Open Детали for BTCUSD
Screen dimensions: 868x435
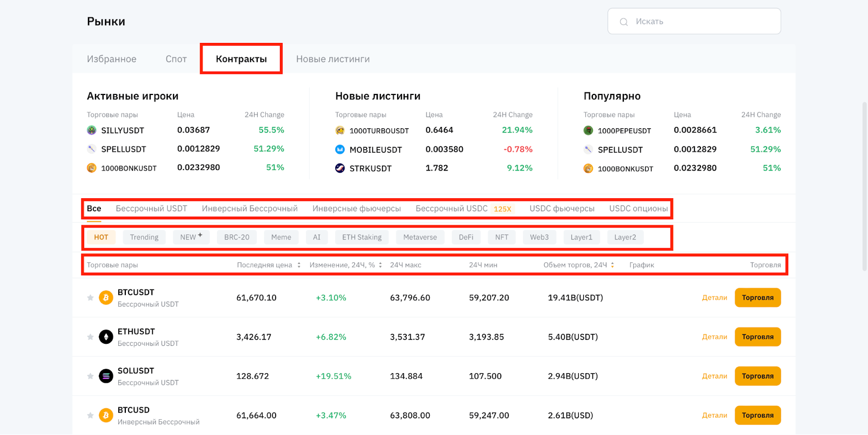coord(714,415)
